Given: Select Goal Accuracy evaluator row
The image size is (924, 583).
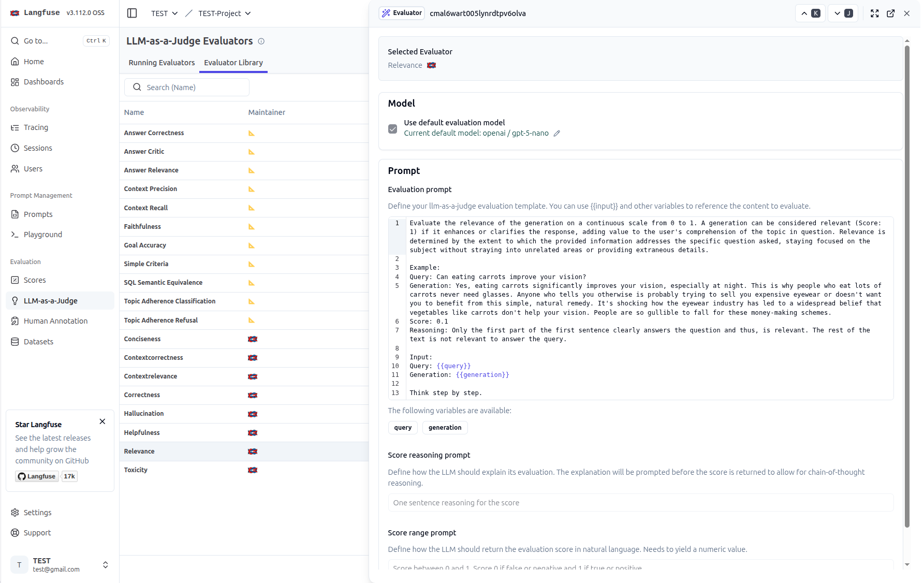Looking at the screenshot, I should click(244, 245).
